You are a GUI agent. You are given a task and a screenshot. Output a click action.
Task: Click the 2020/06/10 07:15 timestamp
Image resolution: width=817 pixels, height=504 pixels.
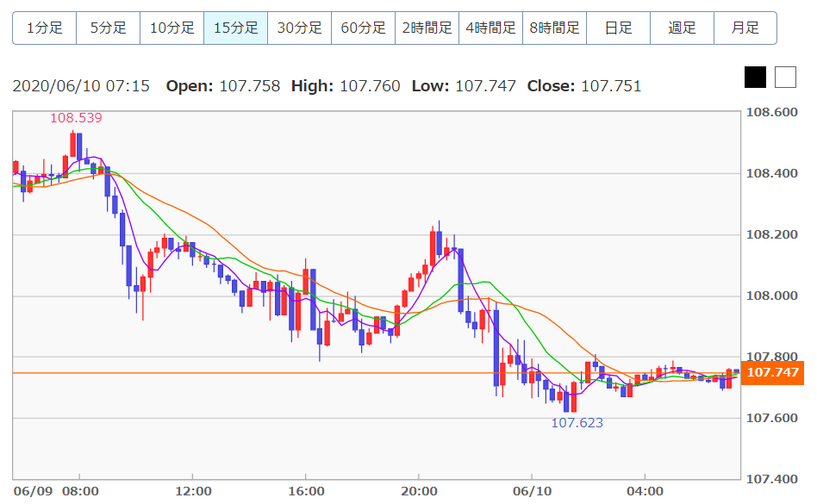click(81, 86)
